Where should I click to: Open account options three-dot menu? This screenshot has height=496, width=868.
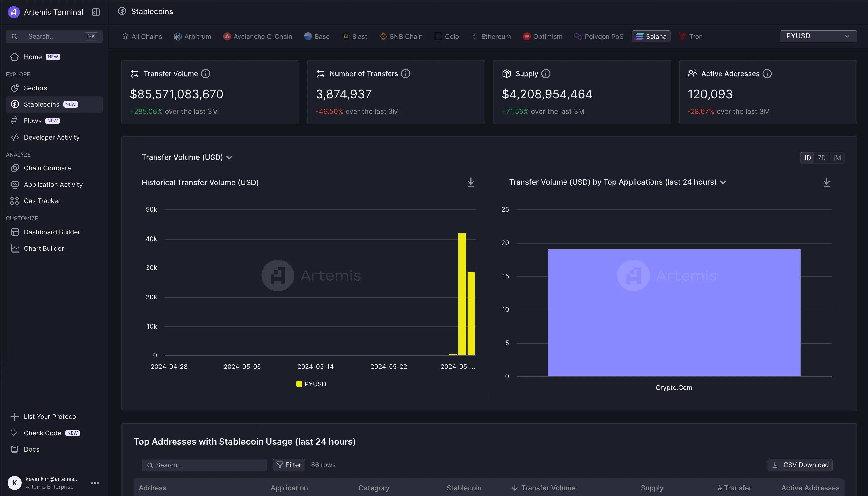pos(95,483)
